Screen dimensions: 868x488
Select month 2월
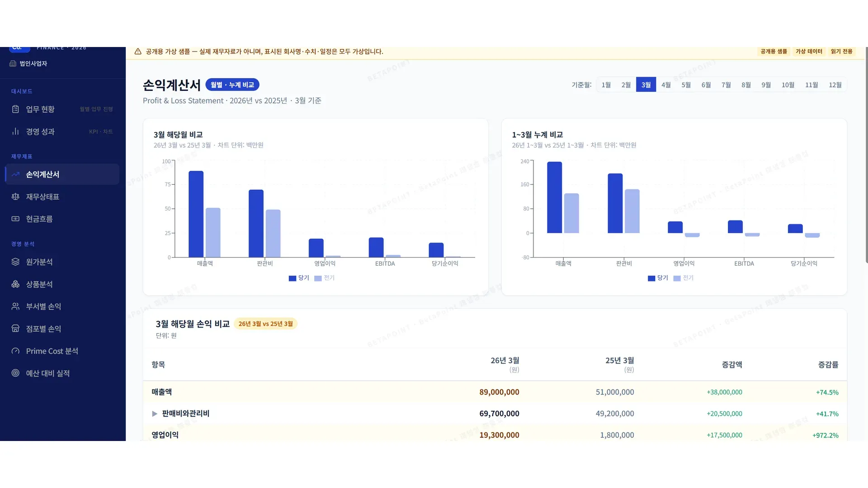pos(626,85)
